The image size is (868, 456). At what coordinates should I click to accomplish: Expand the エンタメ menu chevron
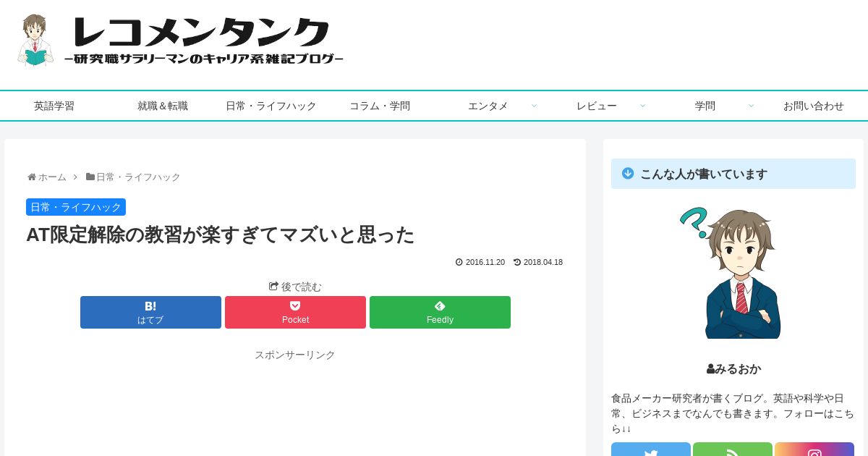[x=534, y=106]
